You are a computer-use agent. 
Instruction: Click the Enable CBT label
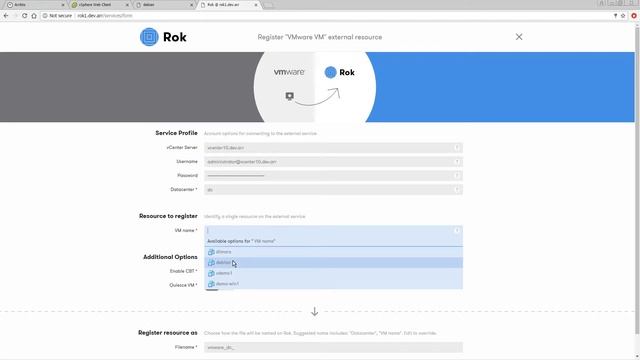click(183, 271)
